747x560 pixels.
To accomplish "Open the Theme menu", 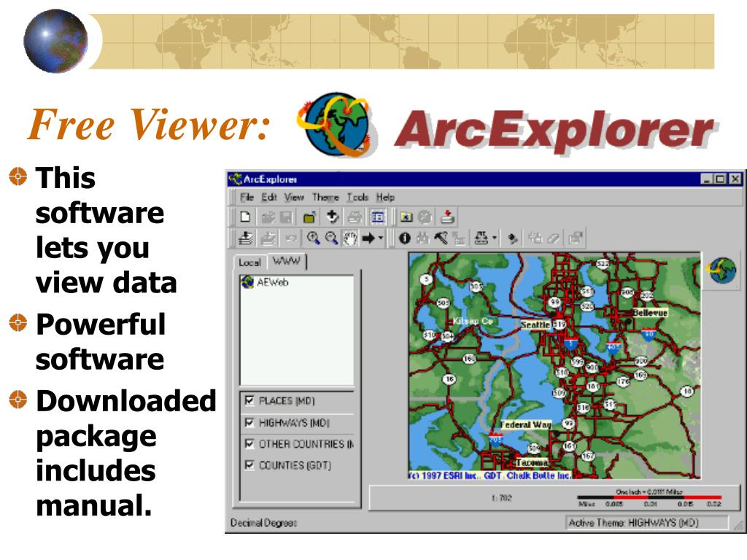I will [x=326, y=197].
